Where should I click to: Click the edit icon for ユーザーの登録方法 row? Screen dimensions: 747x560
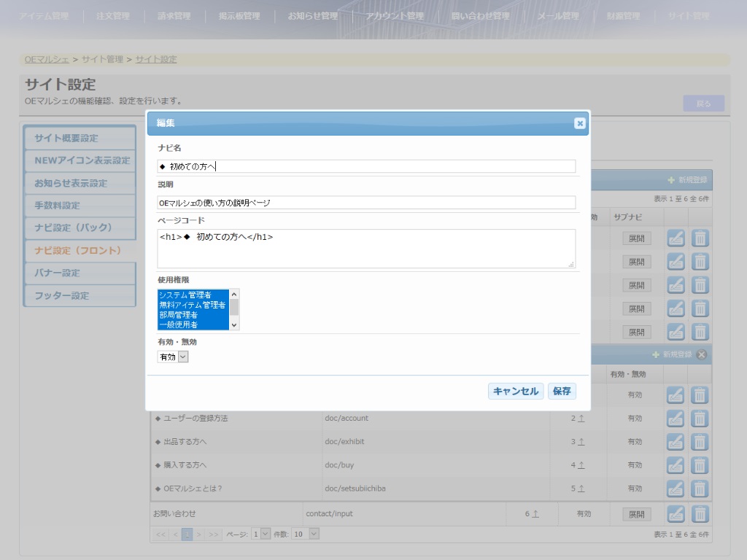(x=676, y=419)
